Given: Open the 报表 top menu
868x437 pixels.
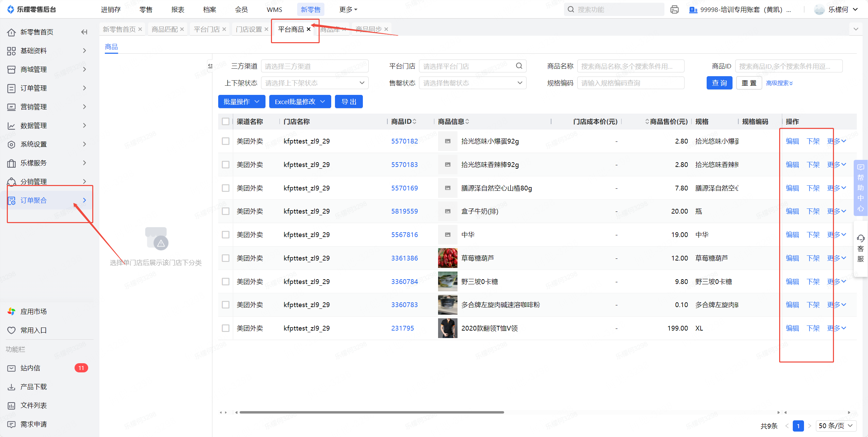Looking at the screenshot, I should click(178, 10).
